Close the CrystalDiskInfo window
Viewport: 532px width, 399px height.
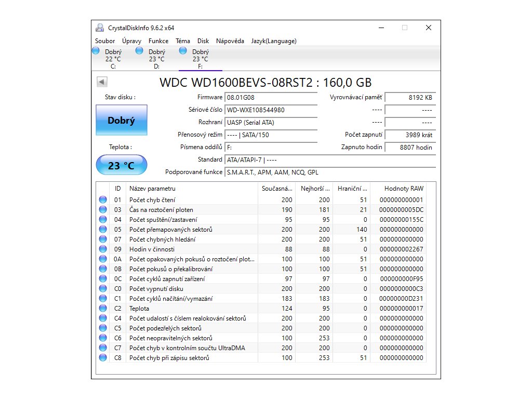[x=429, y=28]
